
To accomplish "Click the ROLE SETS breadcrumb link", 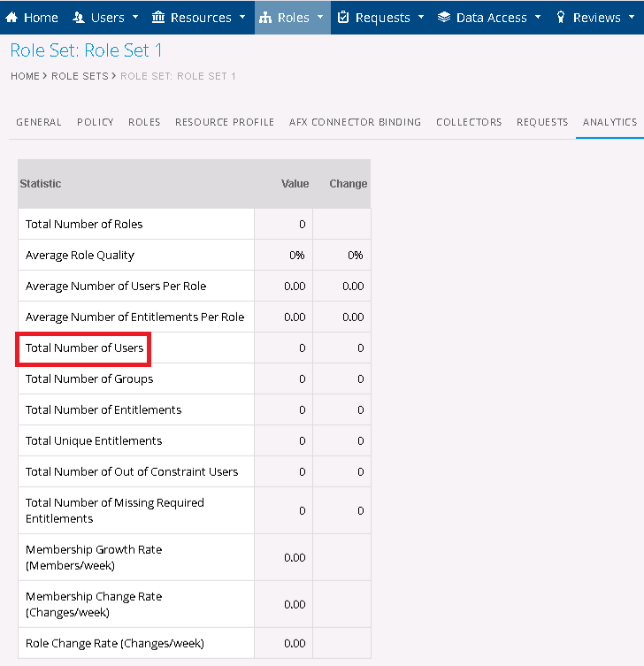I will pos(80,76).
